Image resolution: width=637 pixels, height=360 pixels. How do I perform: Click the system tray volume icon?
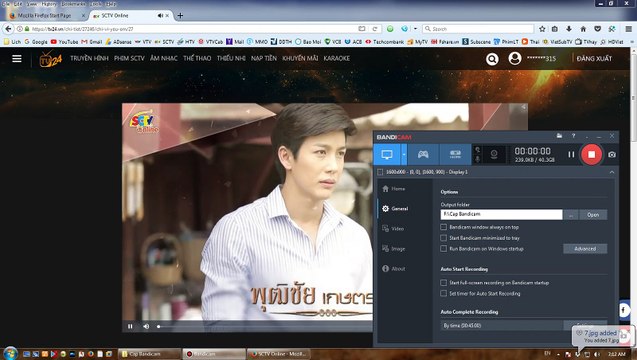597,354
